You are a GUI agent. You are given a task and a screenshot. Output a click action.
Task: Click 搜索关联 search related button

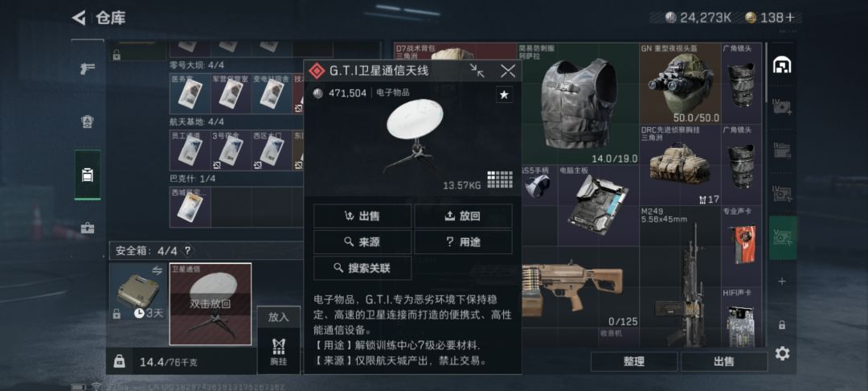point(362,268)
